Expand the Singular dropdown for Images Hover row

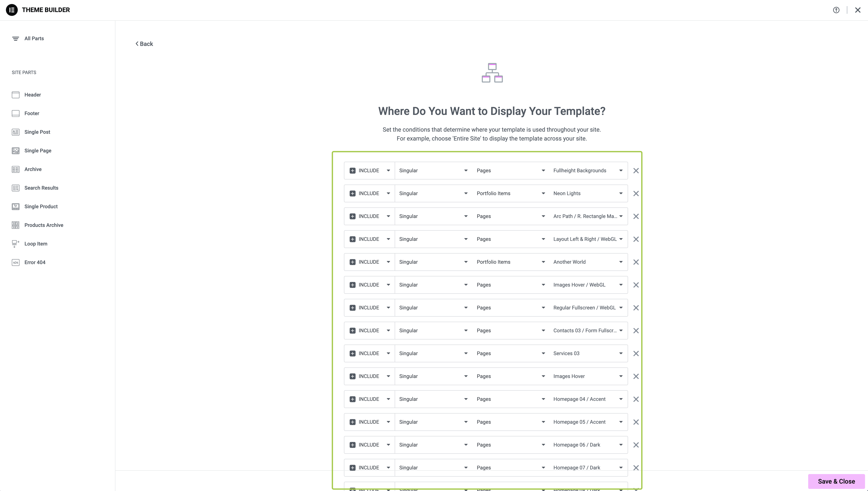(x=433, y=376)
